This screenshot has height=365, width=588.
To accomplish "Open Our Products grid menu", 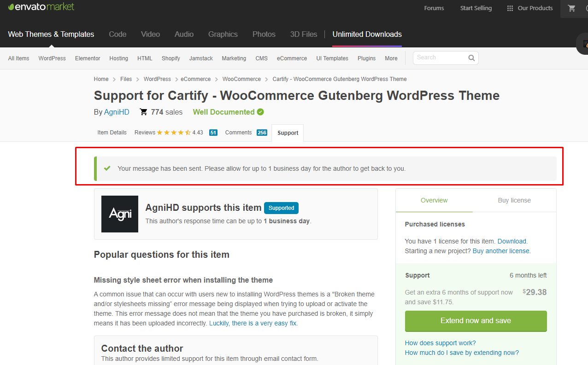I will [x=530, y=8].
